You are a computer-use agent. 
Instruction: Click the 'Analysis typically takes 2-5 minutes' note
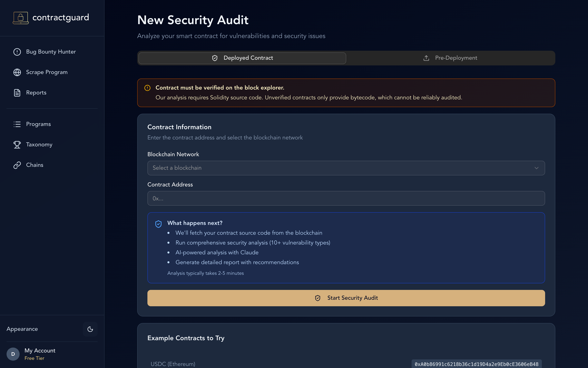(206, 273)
